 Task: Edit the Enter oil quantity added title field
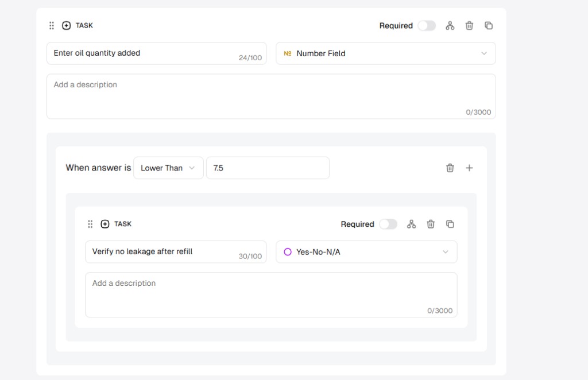pos(156,53)
